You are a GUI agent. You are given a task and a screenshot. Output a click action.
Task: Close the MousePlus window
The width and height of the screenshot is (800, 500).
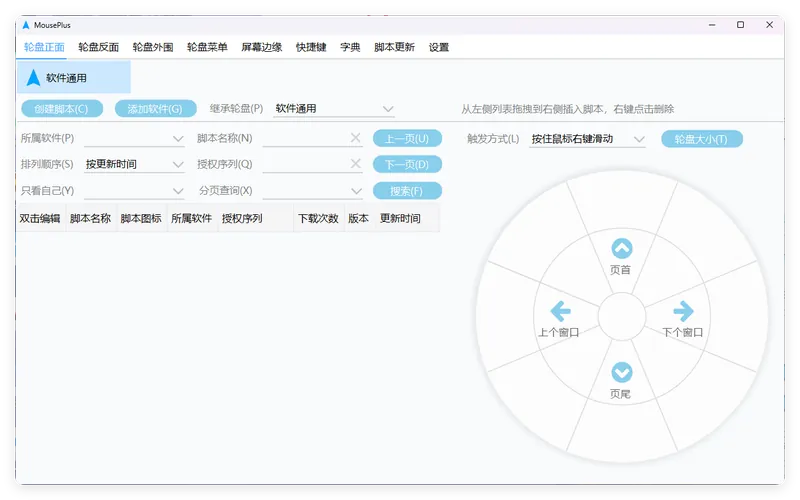point(769,24)
